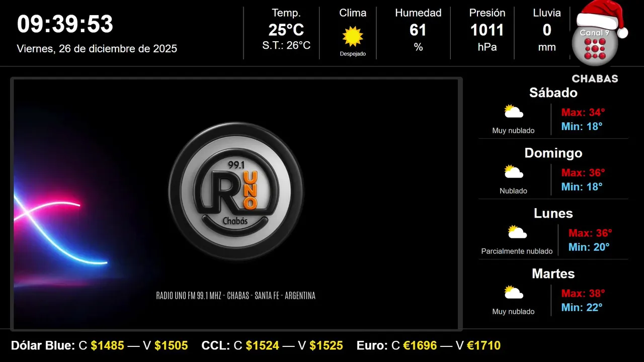Screen dimensions: 644x362
Task: Click the hPa unit text
Action: click(x=487, y=47)
